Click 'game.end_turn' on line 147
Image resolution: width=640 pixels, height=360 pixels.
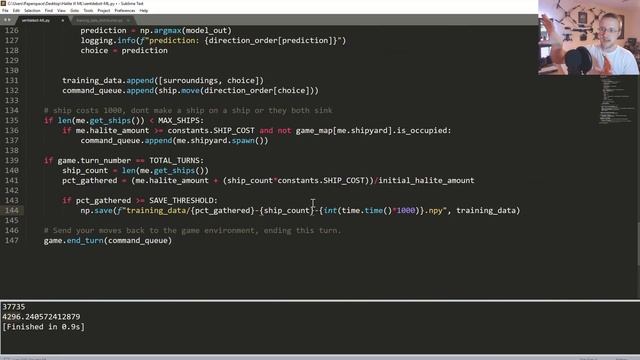[x=73, y=240]
